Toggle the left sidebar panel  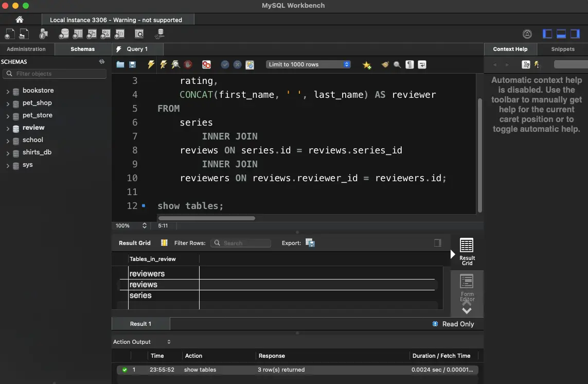tap(547, 34)
